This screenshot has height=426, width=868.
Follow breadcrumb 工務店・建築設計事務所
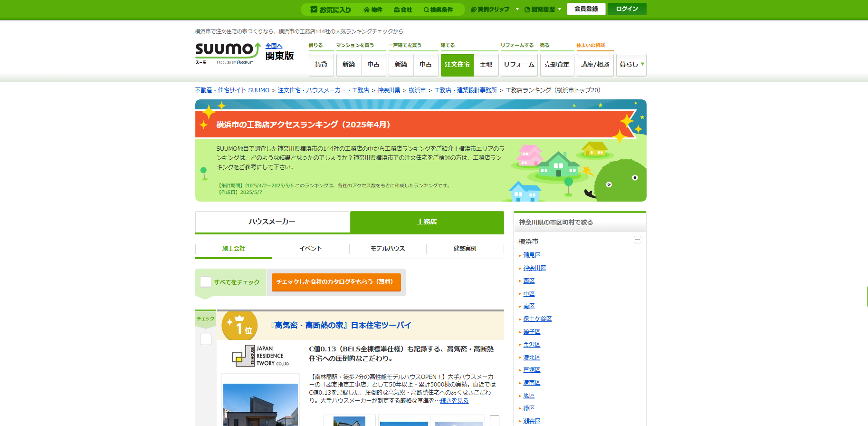coord(466,90)
